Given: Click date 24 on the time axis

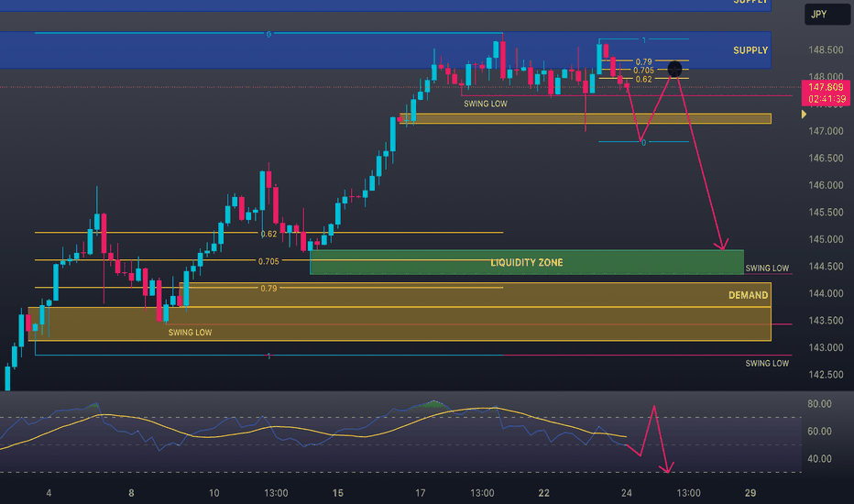Looking at the screenshot, I should pos(627,493).
